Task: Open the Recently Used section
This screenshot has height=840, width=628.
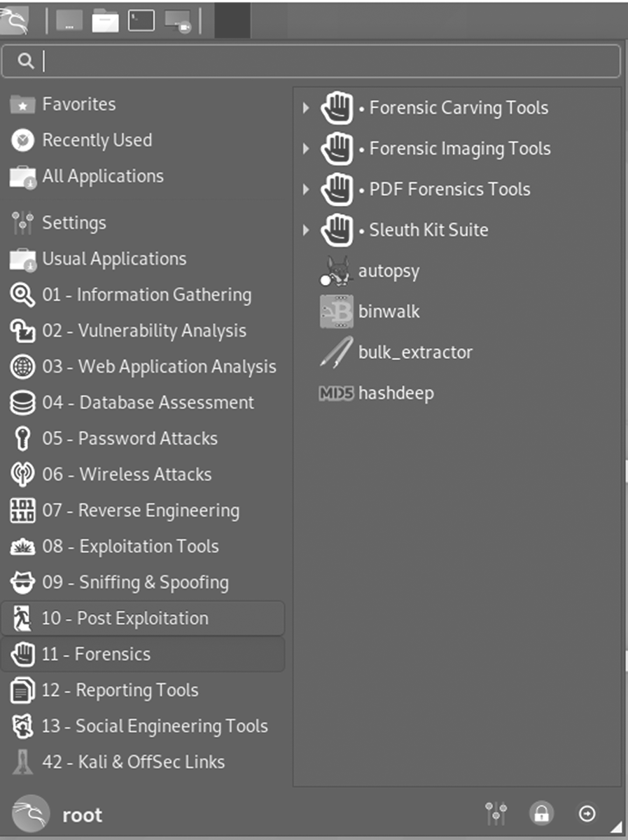Action: [97, 140]
